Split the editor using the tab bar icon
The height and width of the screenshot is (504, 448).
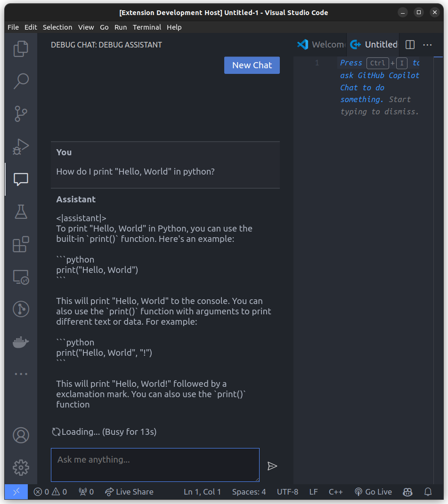click(409, 45)
